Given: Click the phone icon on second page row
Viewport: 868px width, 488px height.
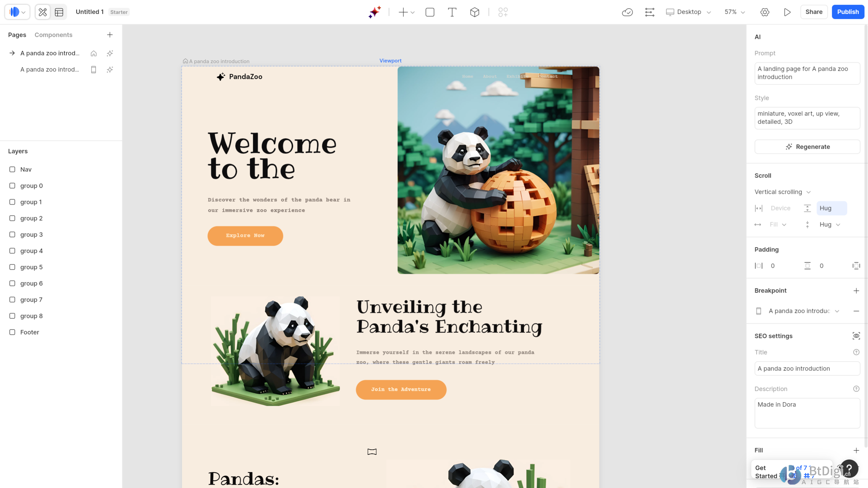Looking at the screenshot, I should [x=94, y=69].
